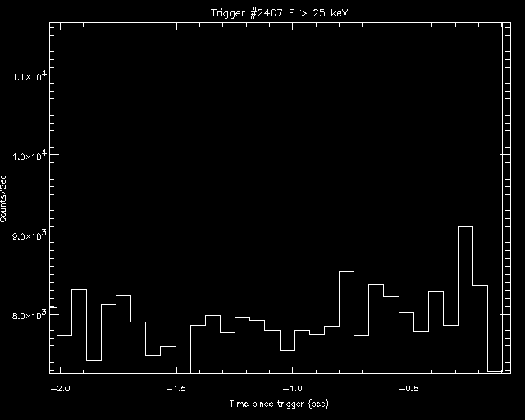Click the tallest histogram peak above 9.0×10³
Screen dimensions: 525x420
click(465, 227)
